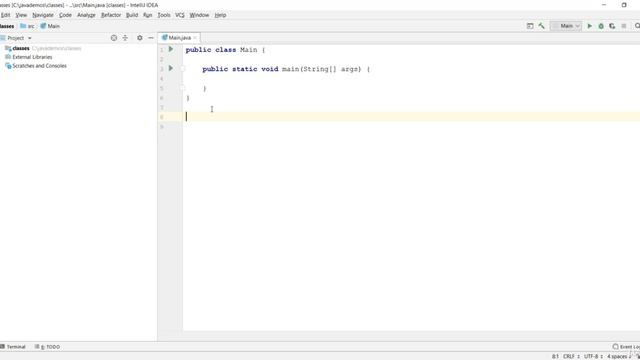Select the classes project root node
The image size is (640, 360).
(21, 48)
